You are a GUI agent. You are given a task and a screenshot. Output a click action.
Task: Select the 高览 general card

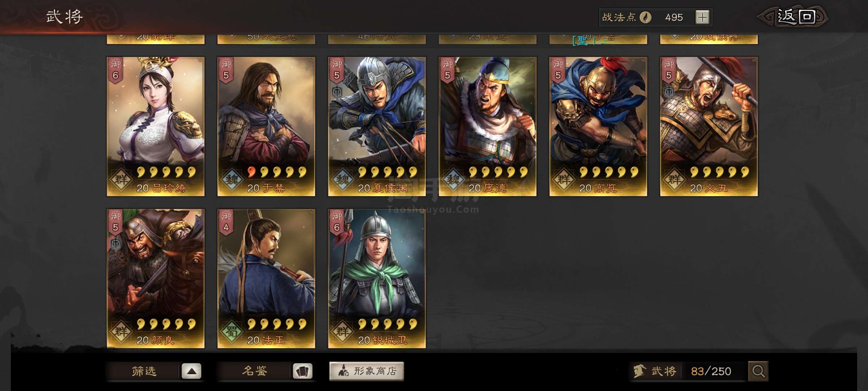pos(598,126)
